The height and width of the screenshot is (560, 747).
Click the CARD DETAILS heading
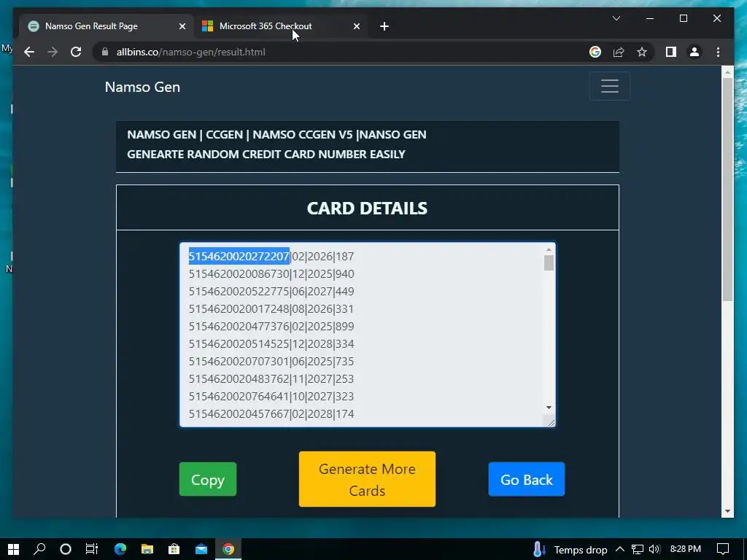368,208
